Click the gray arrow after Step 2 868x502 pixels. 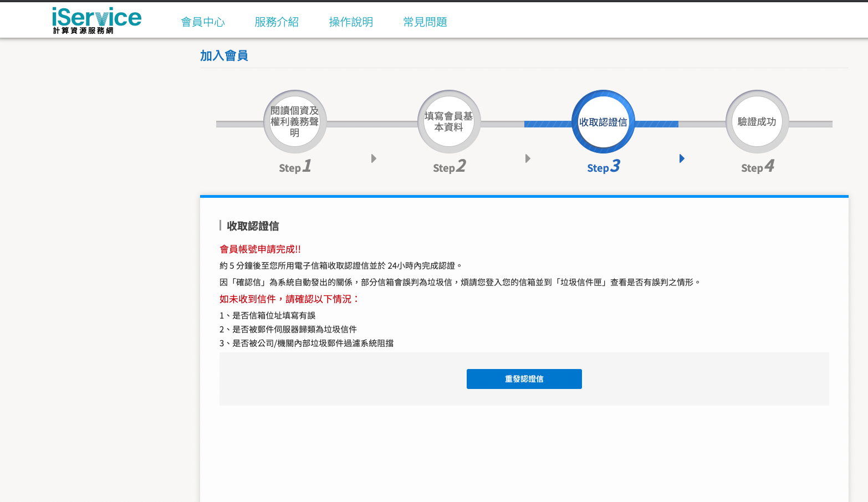[528, 158]
